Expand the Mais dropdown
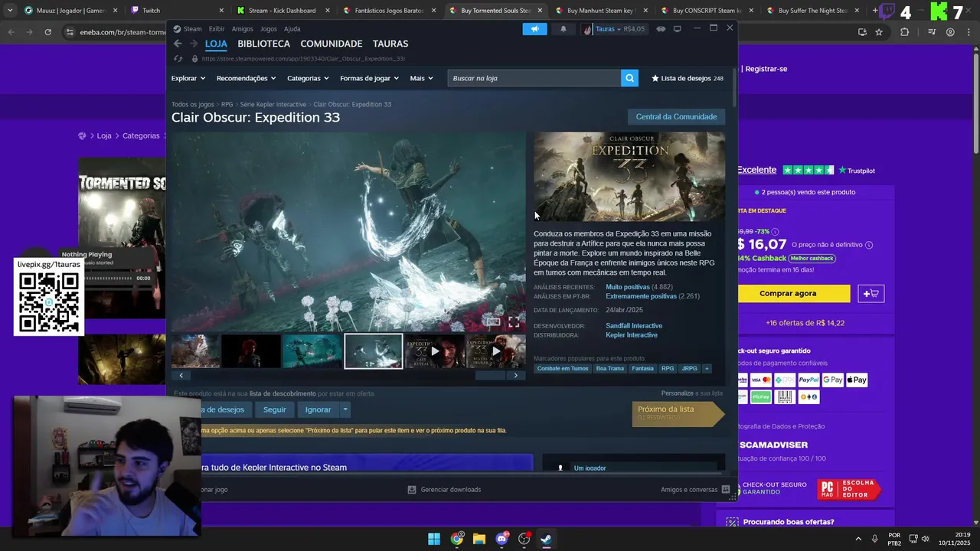This screenshot has width=980, height=551. click(421, 78)
